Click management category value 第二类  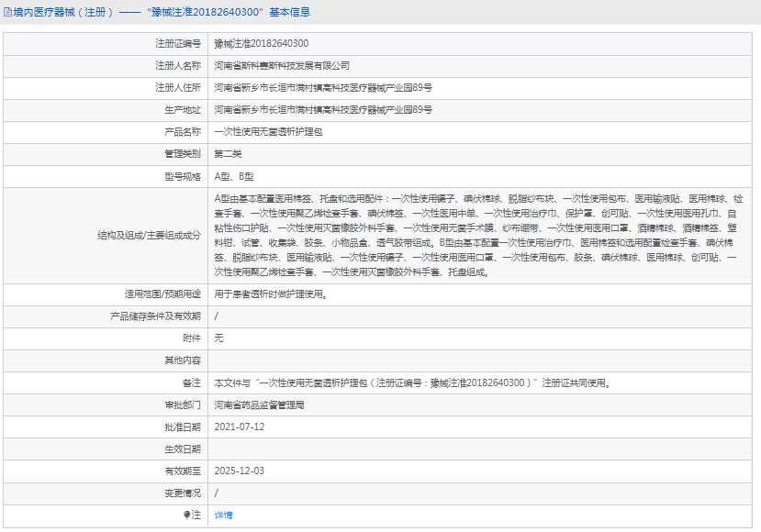(228, 154)
